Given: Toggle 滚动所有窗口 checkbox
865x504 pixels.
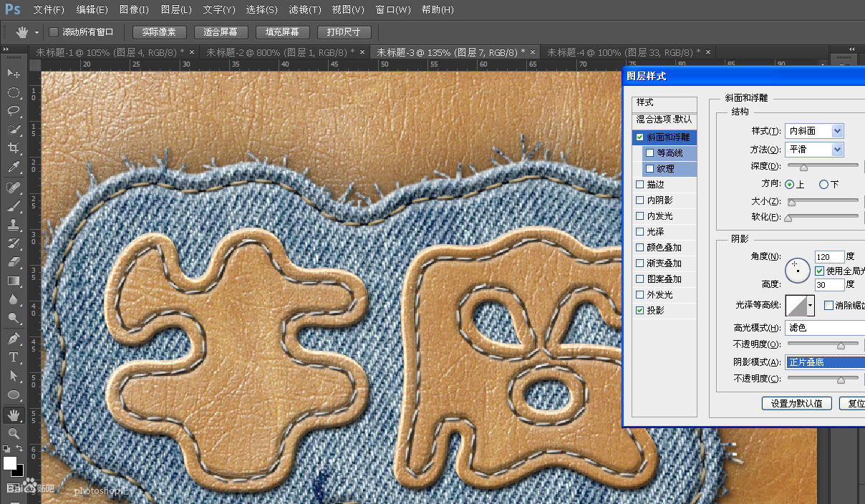Looking at the screenshot, I should [x=54, y=32].
